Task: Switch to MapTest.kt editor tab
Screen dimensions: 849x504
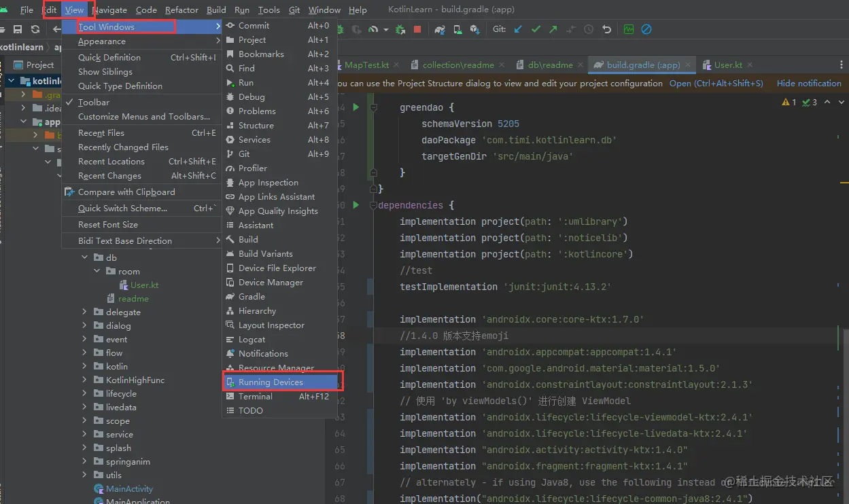Action: [366, 65]
